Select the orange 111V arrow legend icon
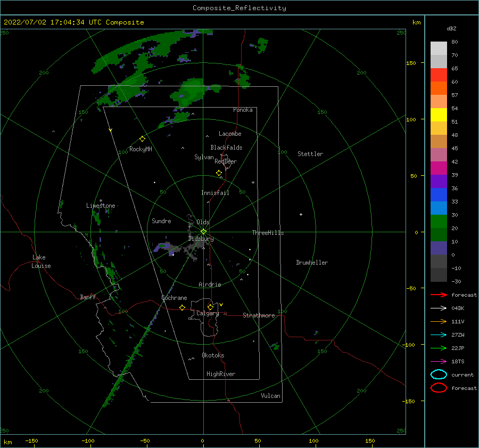This screenshot has height=448, width=479. 439,321
